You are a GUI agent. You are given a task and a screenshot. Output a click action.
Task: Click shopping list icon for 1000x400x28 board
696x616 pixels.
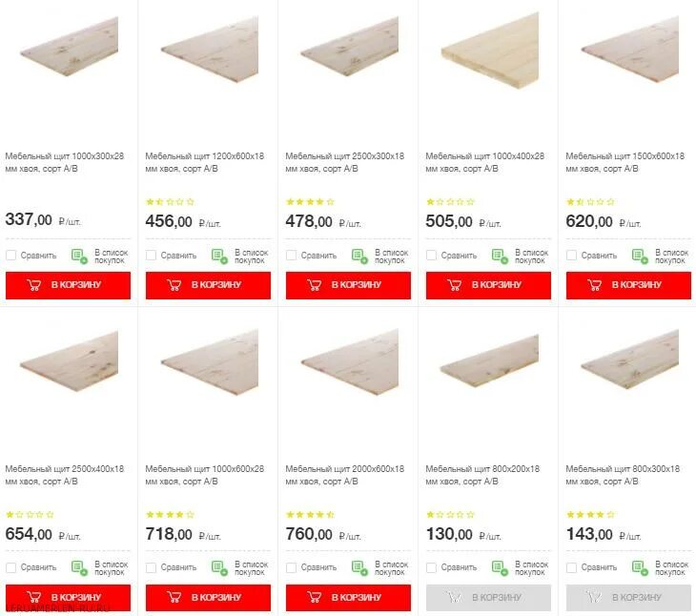pyautogui.click(x=500, y=256)
